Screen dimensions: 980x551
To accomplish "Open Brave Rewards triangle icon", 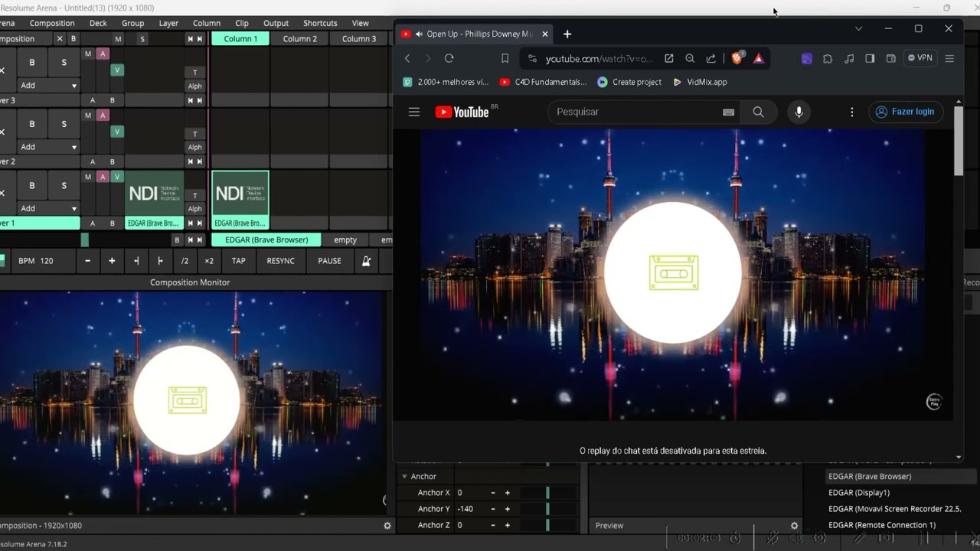I will 758,58.
